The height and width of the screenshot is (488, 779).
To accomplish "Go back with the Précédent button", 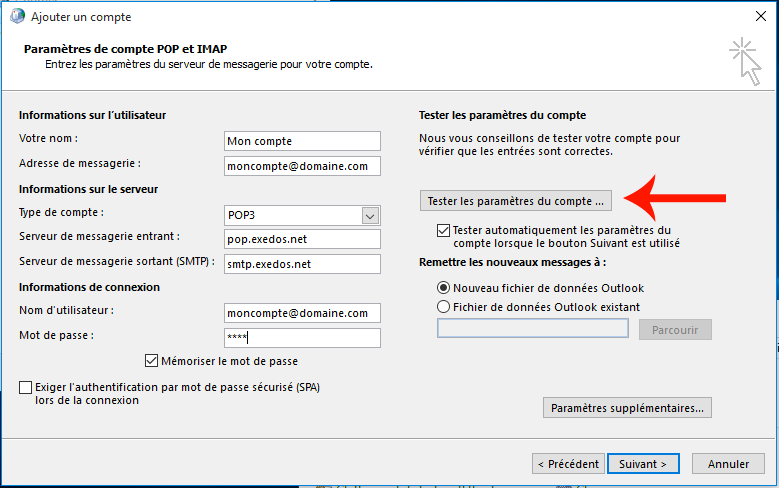I will click(x=568, y=464).
